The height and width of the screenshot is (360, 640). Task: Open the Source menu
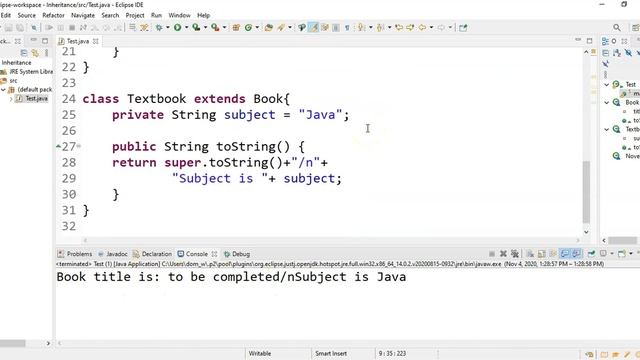[x=27, y=15]
